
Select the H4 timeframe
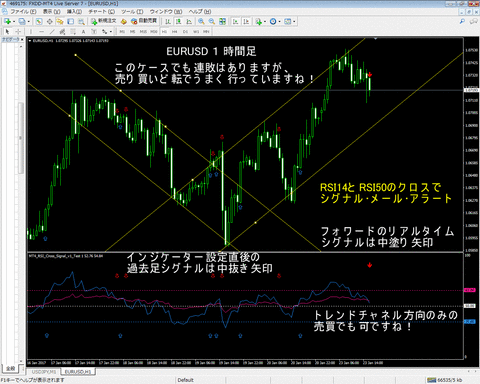(174, 32)
